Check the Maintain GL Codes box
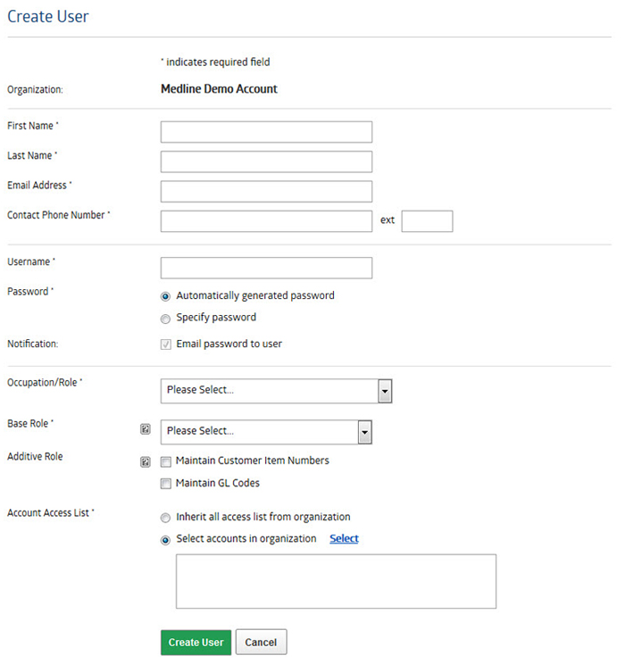The height and width of the screenshot is (672, 625). (166, 484)
